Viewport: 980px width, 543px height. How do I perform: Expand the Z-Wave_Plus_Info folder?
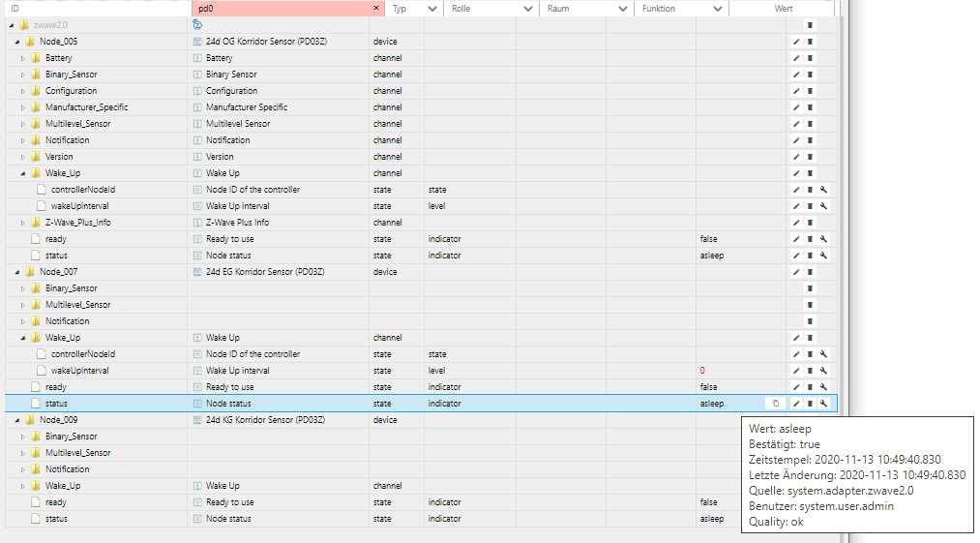tap(23, 223)
